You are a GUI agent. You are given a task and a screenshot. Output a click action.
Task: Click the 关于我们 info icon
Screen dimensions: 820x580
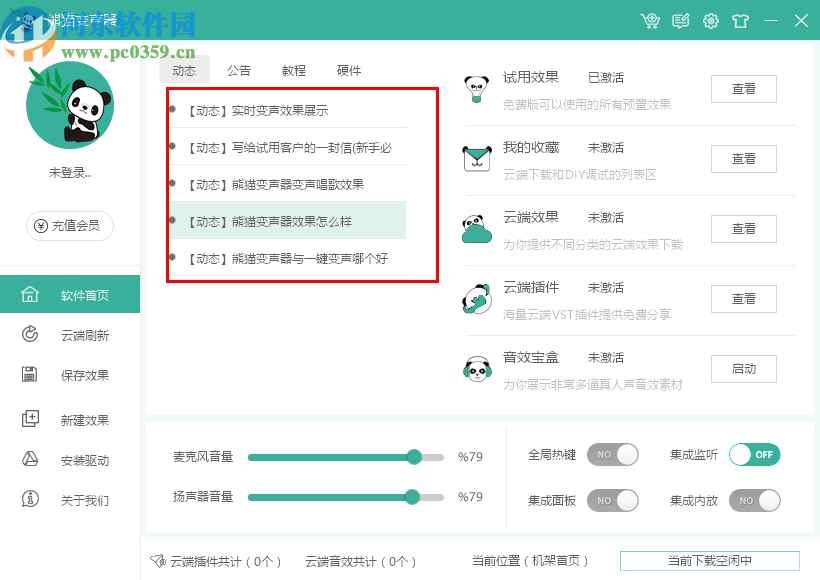click(30, 499)
